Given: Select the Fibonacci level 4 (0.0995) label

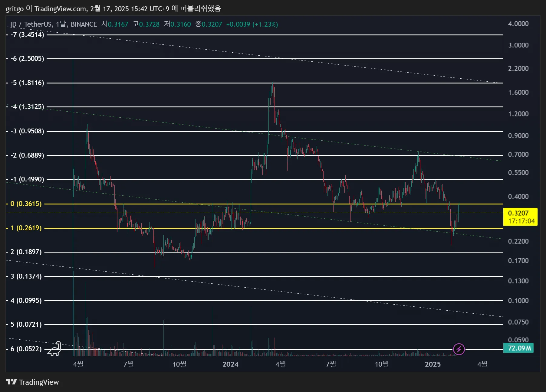Looking at the screenshot, I should (26, 300).
